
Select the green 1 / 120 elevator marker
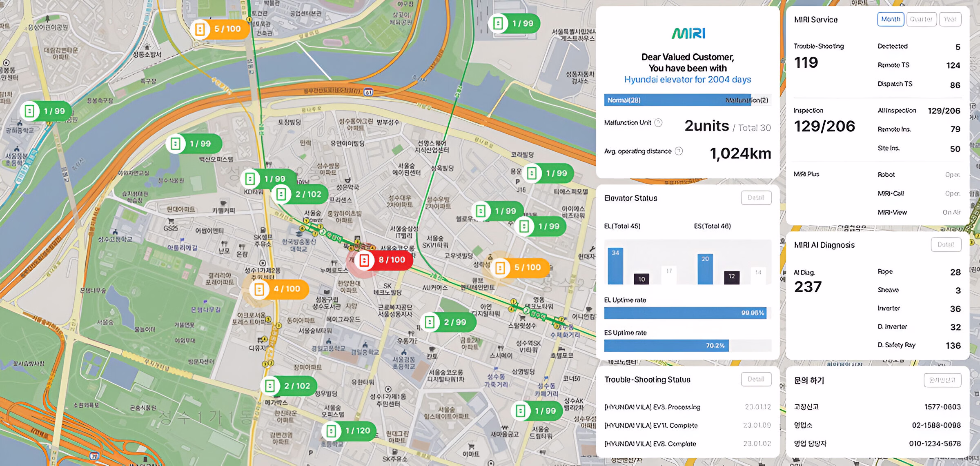[350, 431]
